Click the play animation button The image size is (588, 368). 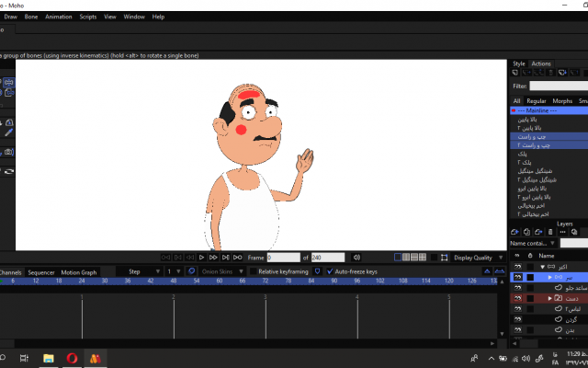201,258
